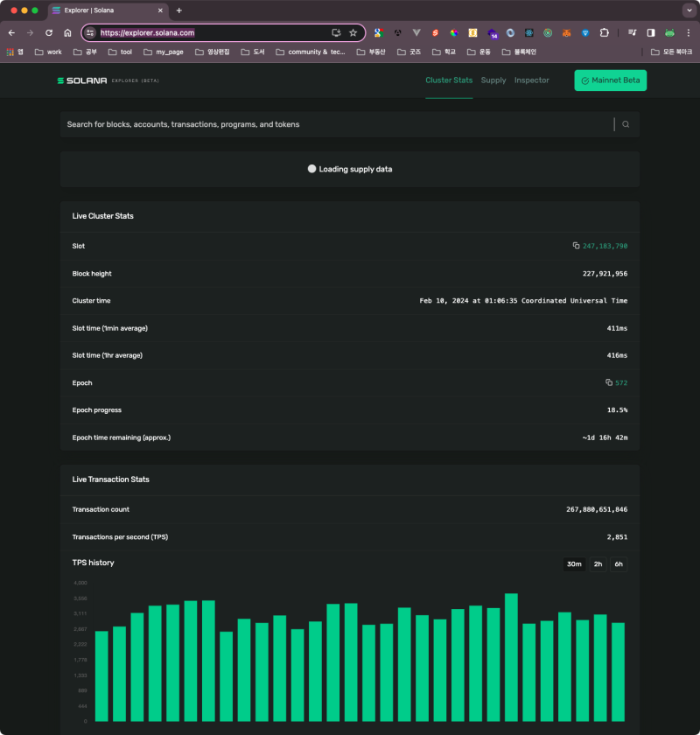The image size is (700, 735).
Task: Close the Explorer | Solana tab
Action: pyautogui.click(x=160, y=10)
